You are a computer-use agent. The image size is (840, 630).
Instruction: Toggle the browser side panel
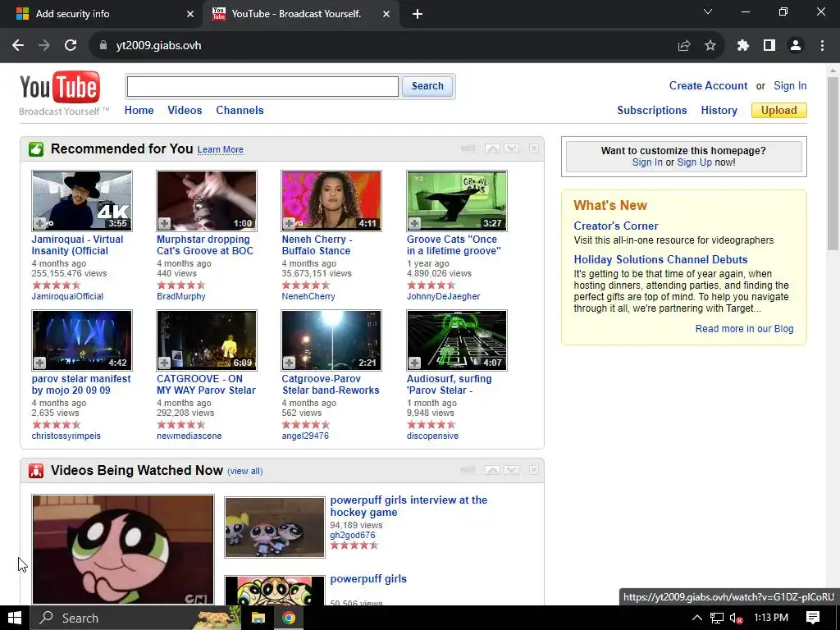click(x=769, y=46)
